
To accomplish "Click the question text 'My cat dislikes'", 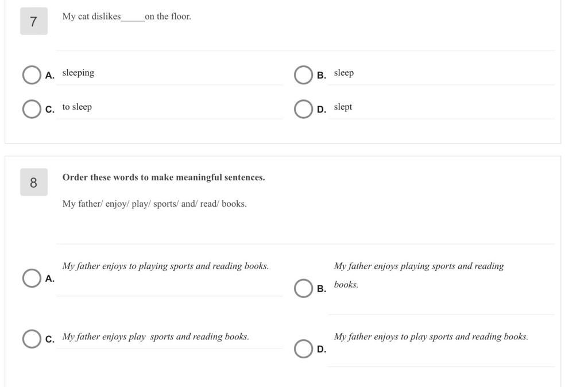I will [x=91, y=17].
